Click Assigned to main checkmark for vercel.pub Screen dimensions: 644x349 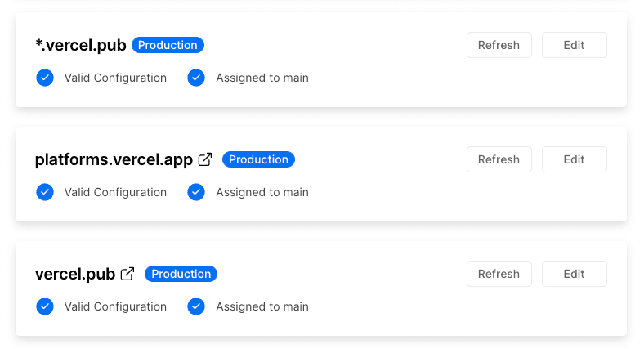(x=196, y=306)
